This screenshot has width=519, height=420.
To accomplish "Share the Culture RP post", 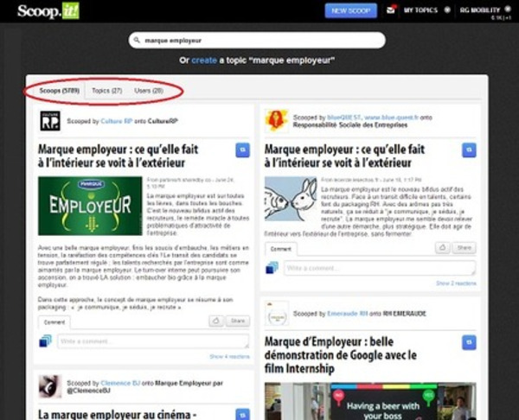I will (x=238, y=321).
